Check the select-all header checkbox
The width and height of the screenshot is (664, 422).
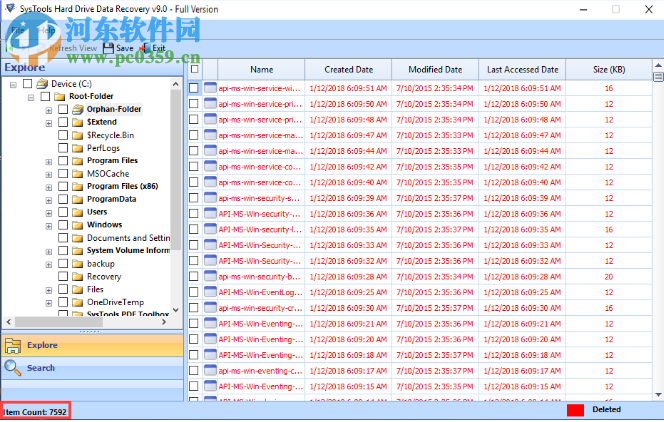[194, 69]
